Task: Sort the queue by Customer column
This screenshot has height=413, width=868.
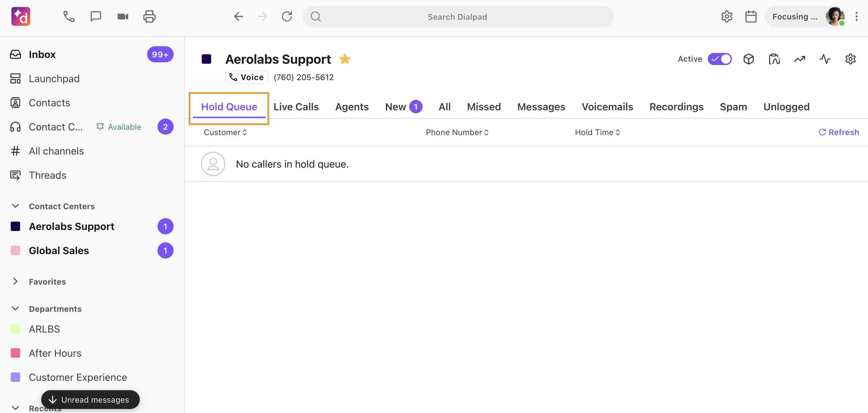Action: tap(226, 132)
